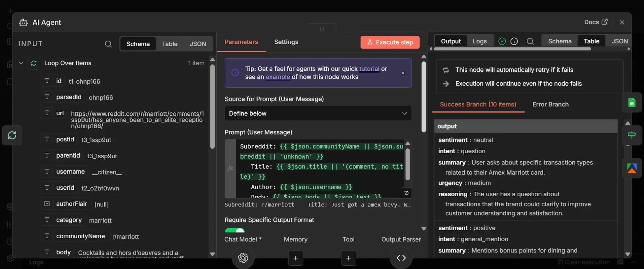Open the Output Parser code icon
This screenshot has width=644, height=269.
[x=401, y=258]
